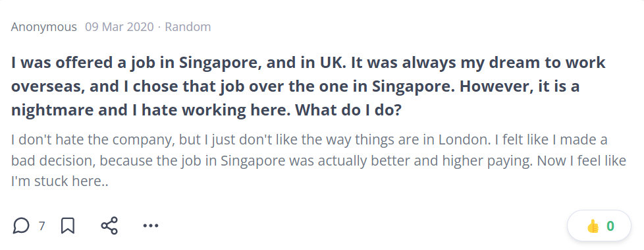Open the post via its bold headline
Image resolution: width=644 pixels, height=250 pixels.
tap(308, 86)
